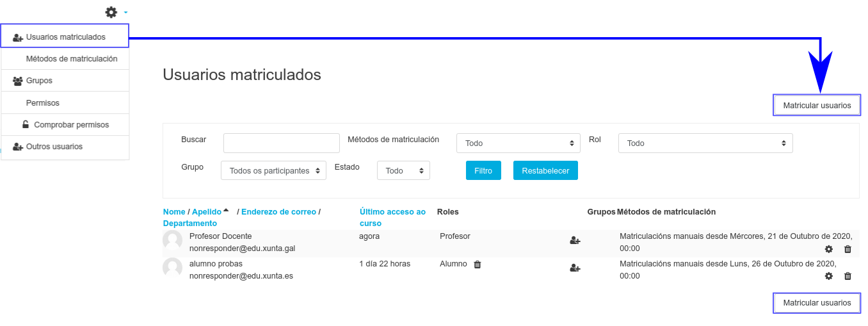
Task: Click gear icon in alumno probas row
Action: pos(829,276)
